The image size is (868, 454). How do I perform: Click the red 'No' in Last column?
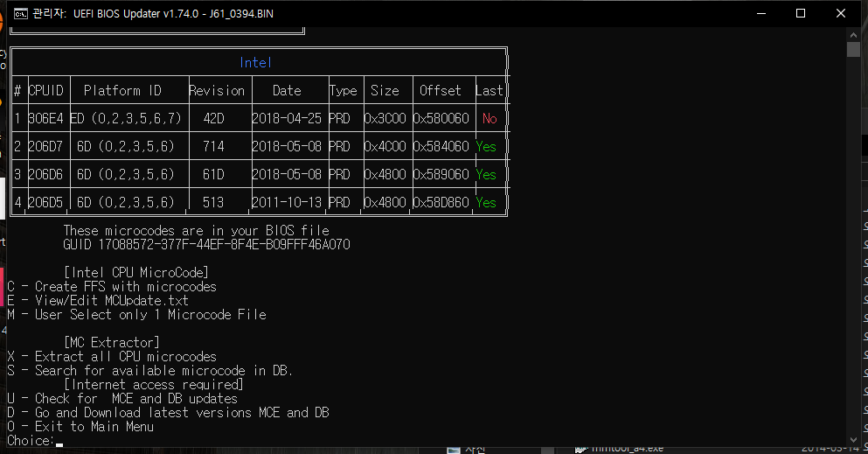(x=490, y=118)
